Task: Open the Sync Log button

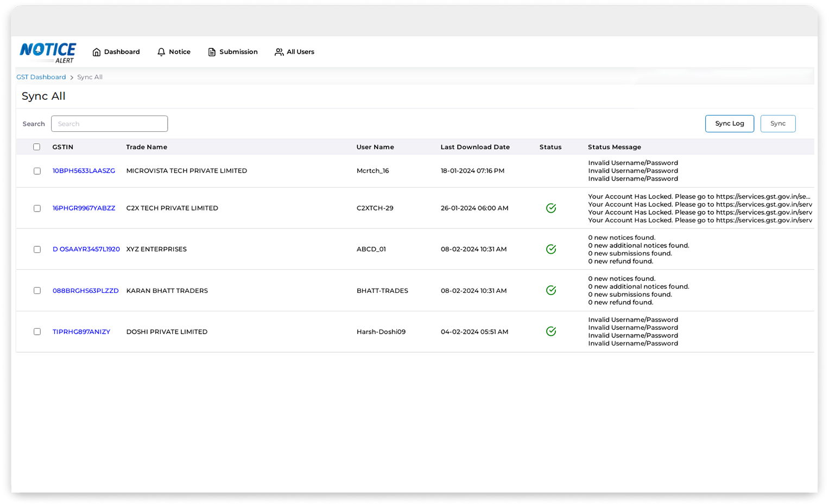Action: 729,124
